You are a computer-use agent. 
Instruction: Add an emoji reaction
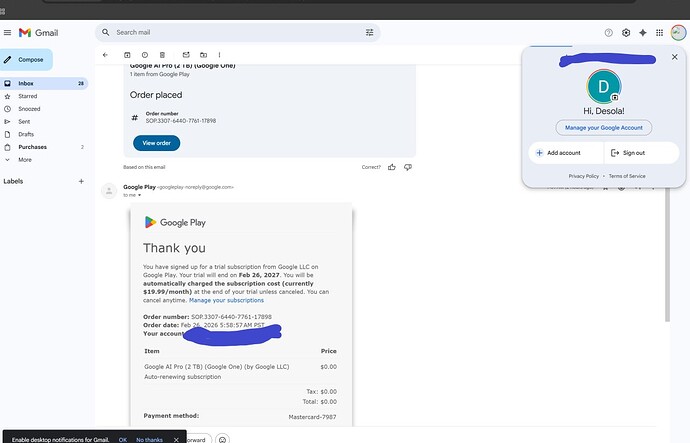[223, 439]
